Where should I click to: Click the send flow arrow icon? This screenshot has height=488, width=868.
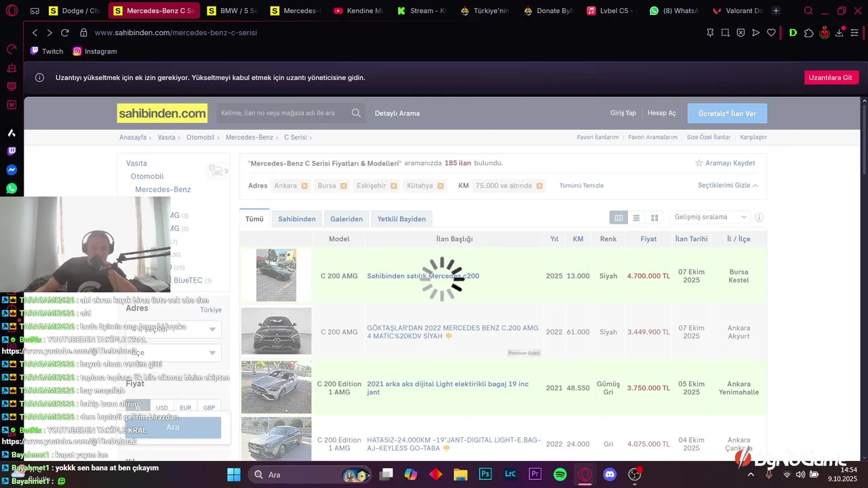pos(755,33)
